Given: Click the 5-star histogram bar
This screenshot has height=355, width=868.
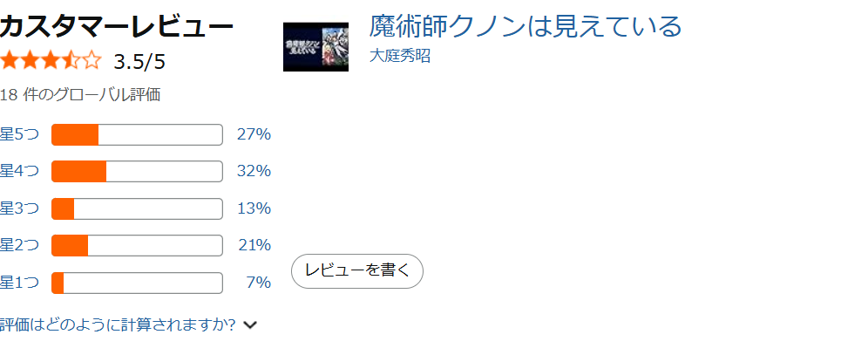Looking at the screenshot, I should 137,135.
